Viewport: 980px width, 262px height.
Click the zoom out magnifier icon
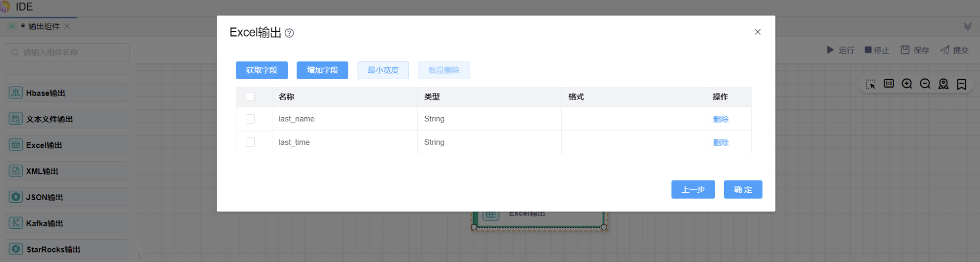pyautogui.click(x=925, y=84)
